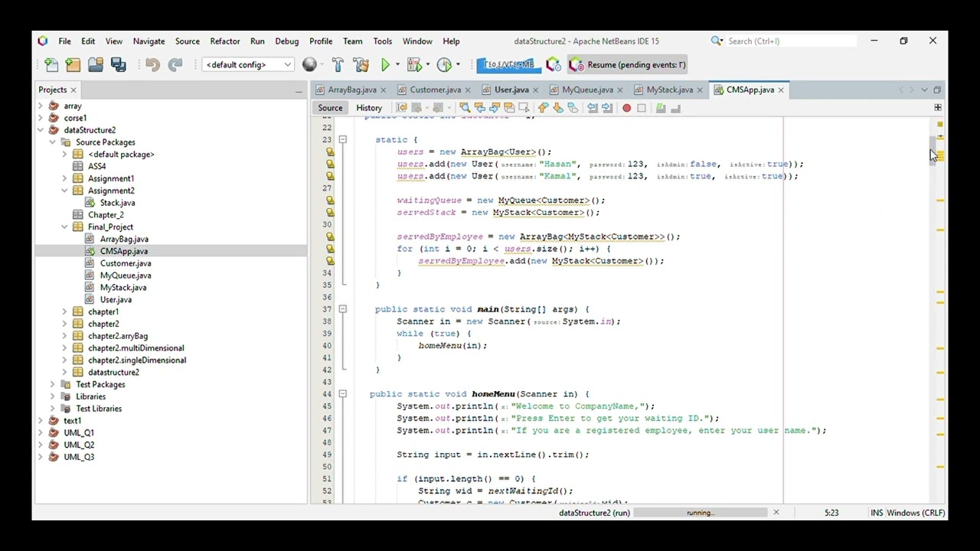Viewport: 980px width, 551px height.
Task: Click the running progress bar in status bar
Action: click(700, 513)
